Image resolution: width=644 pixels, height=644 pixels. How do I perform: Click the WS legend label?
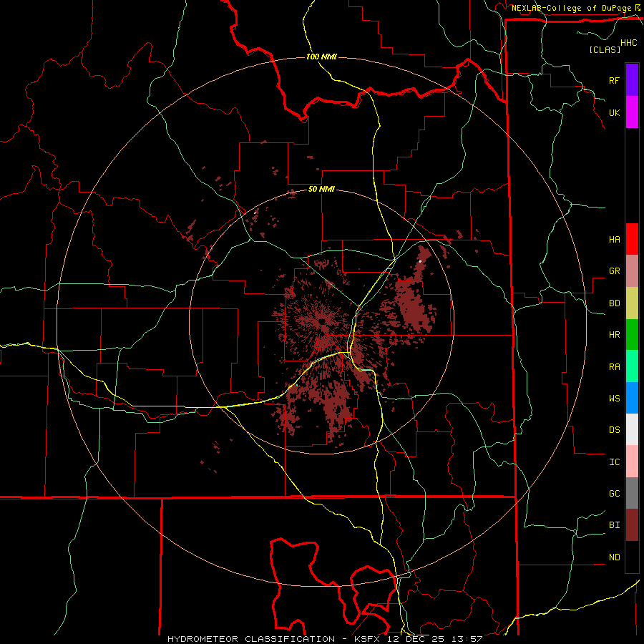(x=614, y=399)
